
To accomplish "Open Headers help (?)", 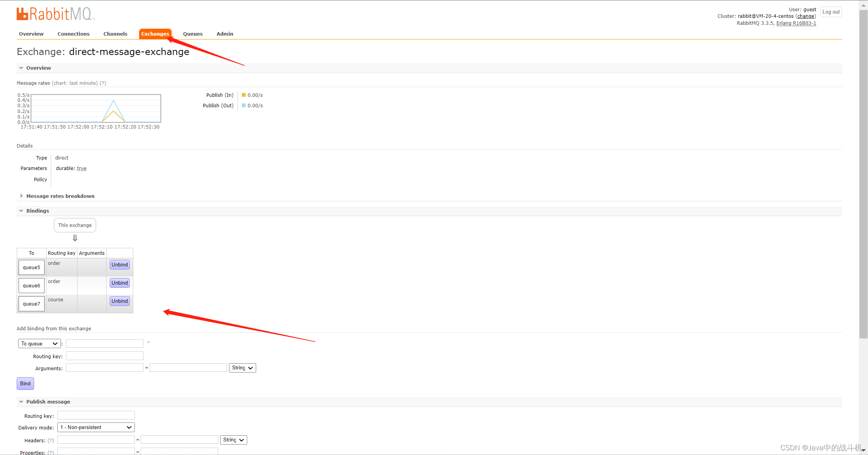I will click(51, 441).
